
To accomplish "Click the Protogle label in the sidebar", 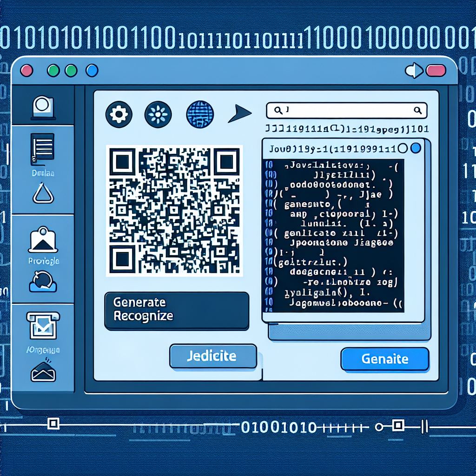I will pos(43,261).
